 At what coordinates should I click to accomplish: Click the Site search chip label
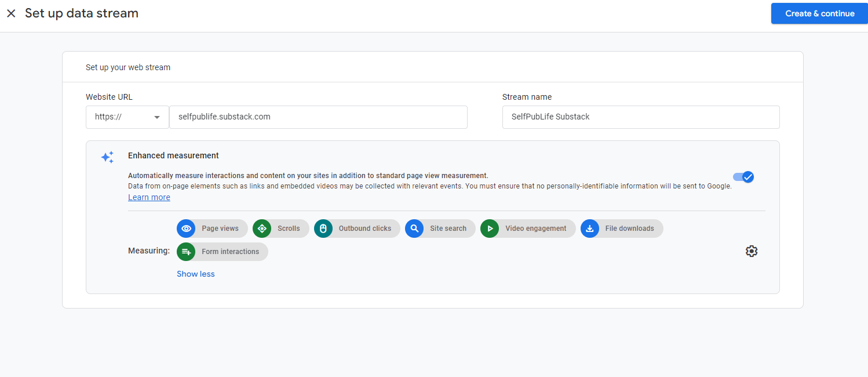[x=448, y=229]
